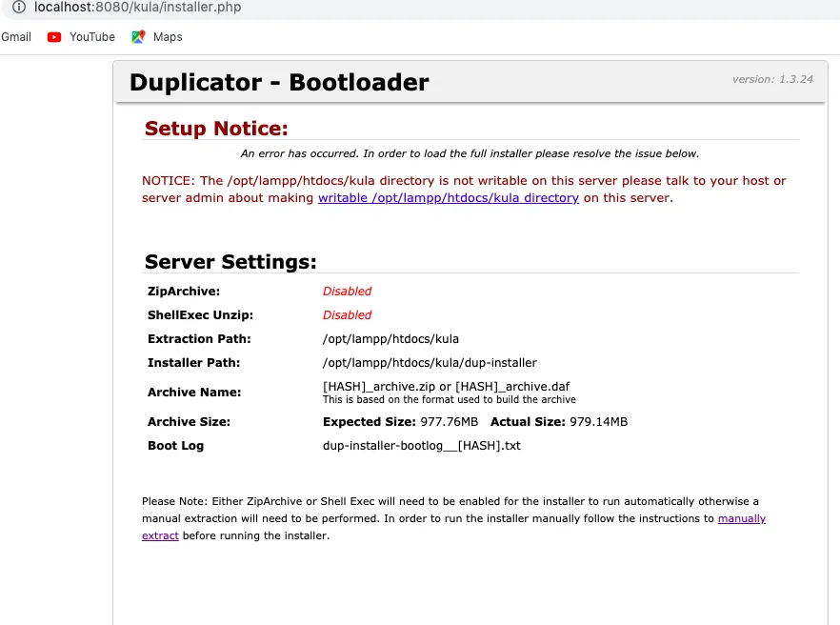
Task: Open the Maps bookmark label
Action: point(168,37)
